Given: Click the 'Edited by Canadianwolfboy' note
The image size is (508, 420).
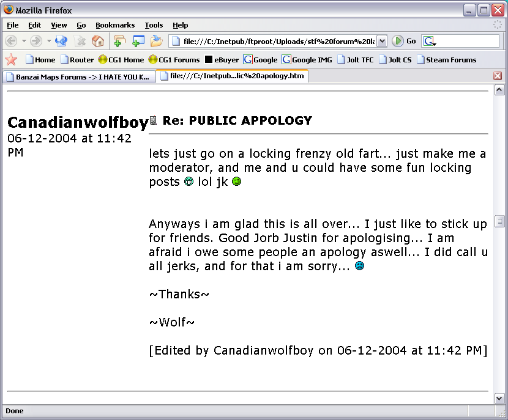Looking at the screenshot, I should click(x=318, y=350).
